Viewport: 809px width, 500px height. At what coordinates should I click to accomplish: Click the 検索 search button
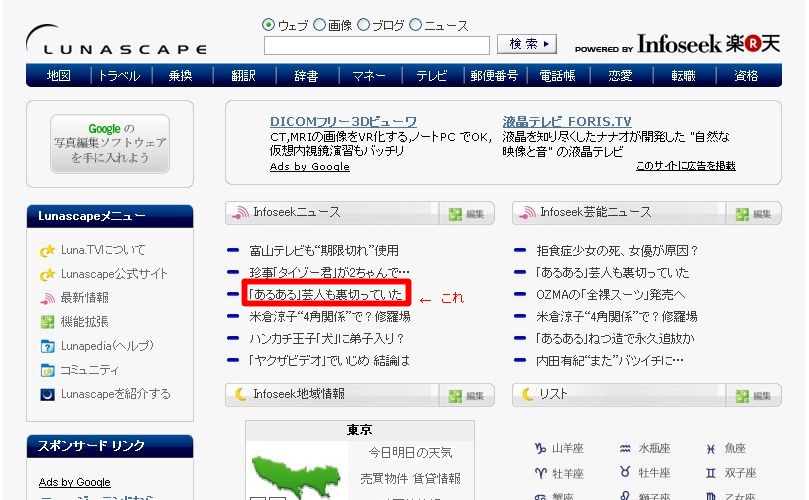[527, 44]
